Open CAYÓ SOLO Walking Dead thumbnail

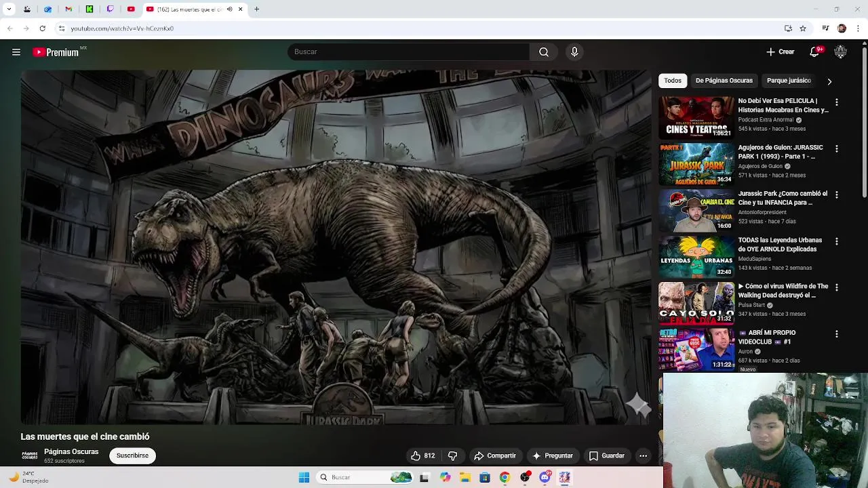[x=696, y=303]
